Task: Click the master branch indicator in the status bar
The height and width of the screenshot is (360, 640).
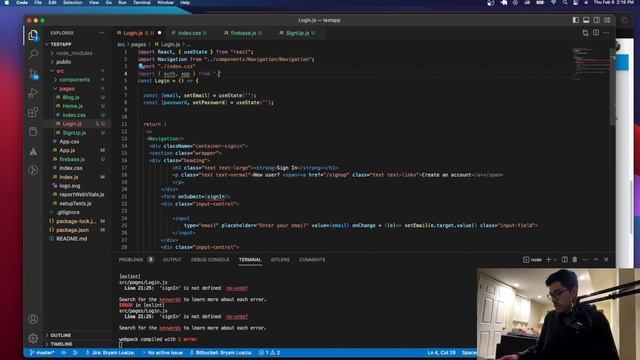Action: point(42,353)
